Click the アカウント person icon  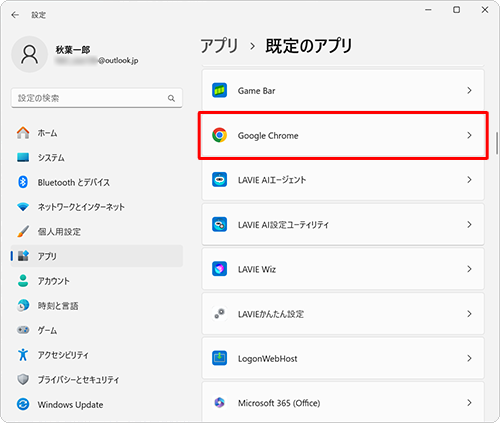tap(23, 281)
